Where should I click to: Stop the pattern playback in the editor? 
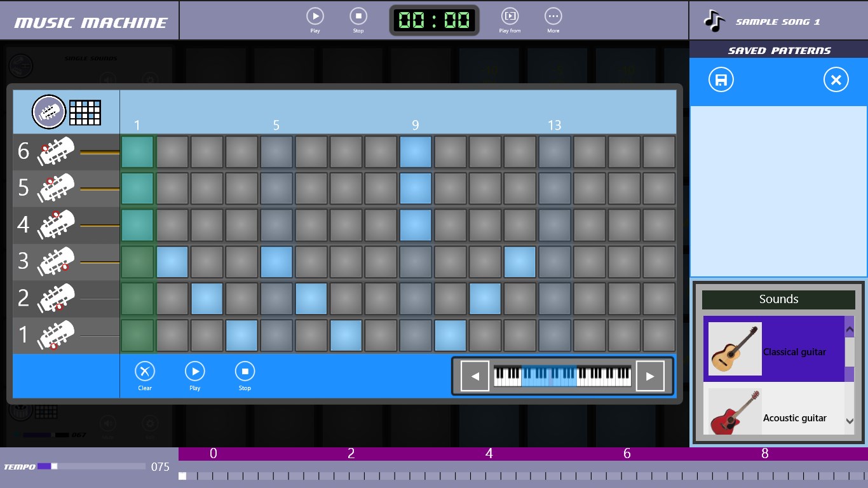click(x=245, y=371)
